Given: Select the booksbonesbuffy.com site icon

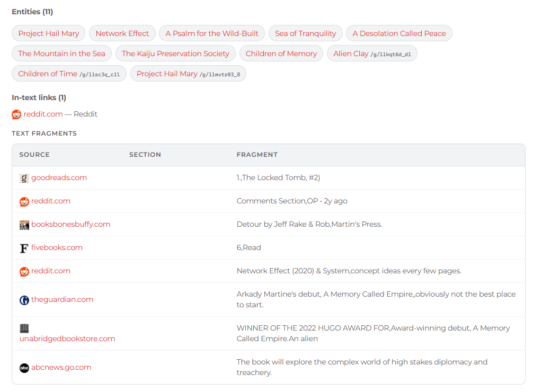Looking at the screenshot, I should tap(24, 225).
